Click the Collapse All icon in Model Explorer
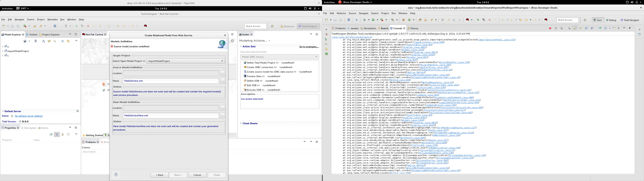This screenshot has width=644, height=181. click(63, 41)
